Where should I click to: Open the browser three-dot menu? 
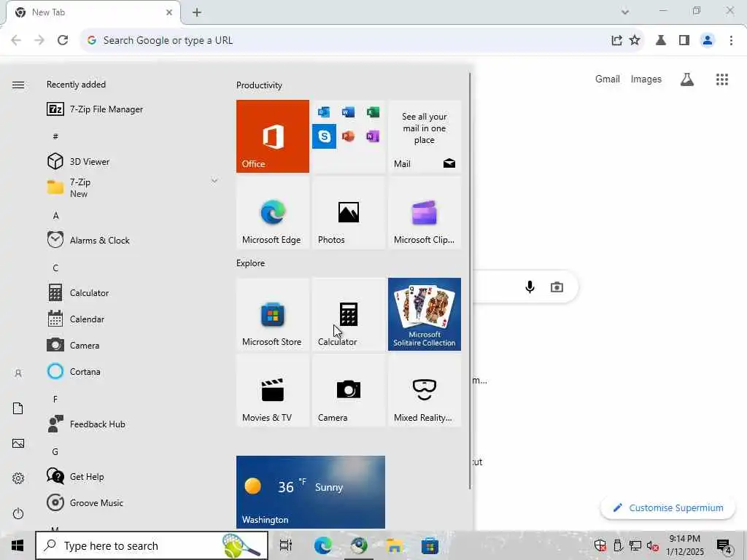point(731,40)
